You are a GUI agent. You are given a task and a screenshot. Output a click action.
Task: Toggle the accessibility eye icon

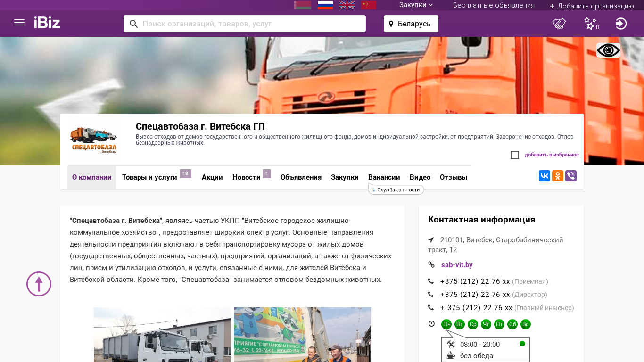click(608, 50)
